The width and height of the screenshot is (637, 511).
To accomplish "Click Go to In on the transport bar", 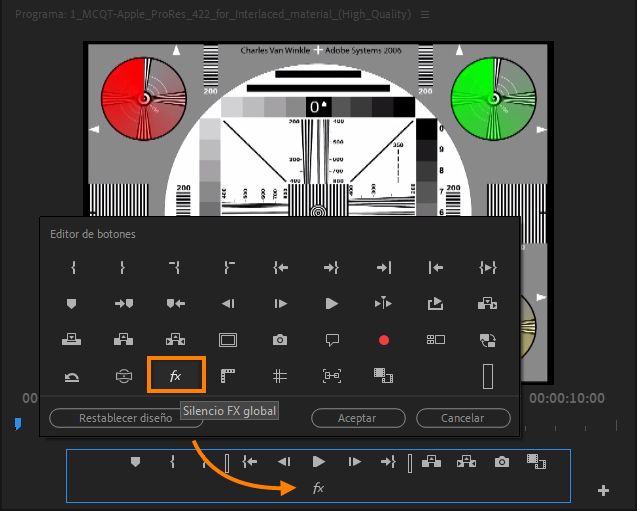I will tap(249, 462).
